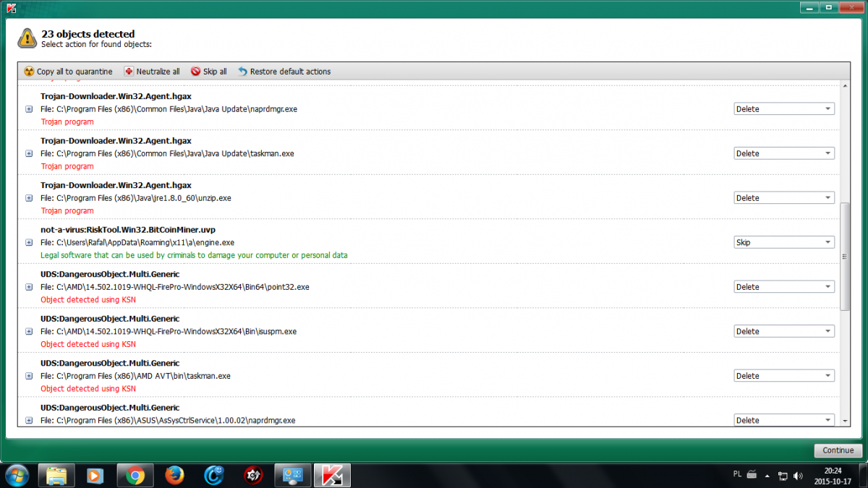Show hidden tray icons arrow

click(768, 476)
